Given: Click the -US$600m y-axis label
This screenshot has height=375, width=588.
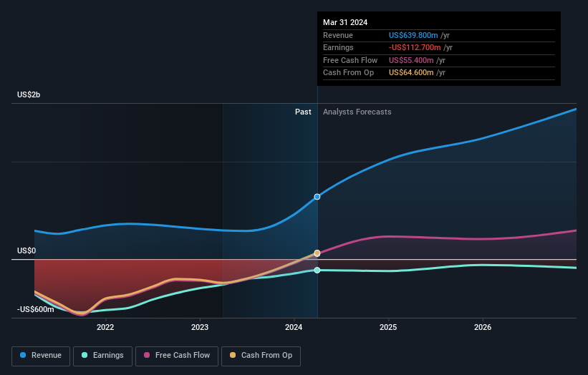Looking at the screenshot, I should [35, 309].
